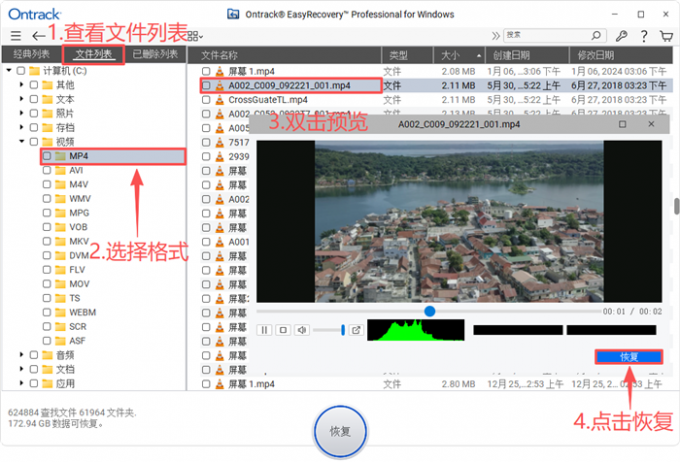
Task: Close the preview window
Action: (x=651, y=124)
